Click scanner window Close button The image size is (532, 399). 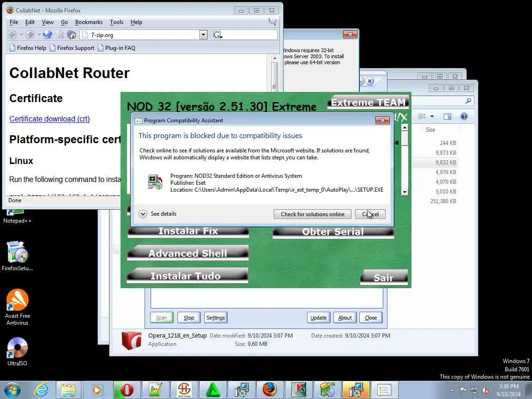click(x=371, y=318)
